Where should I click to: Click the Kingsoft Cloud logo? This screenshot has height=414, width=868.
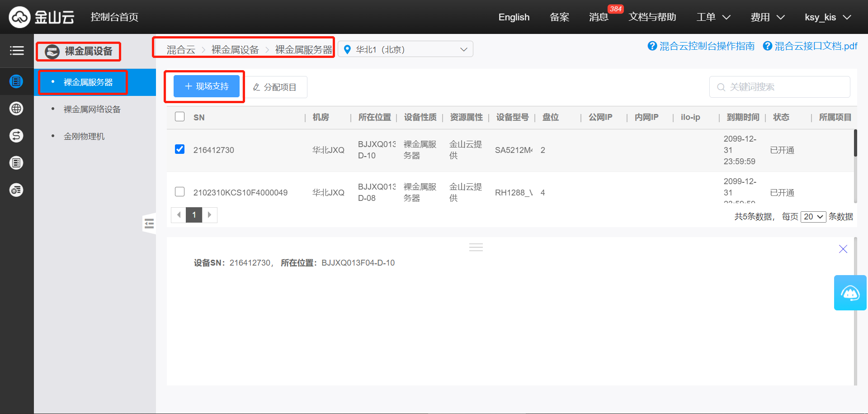(x=42, y=17)
